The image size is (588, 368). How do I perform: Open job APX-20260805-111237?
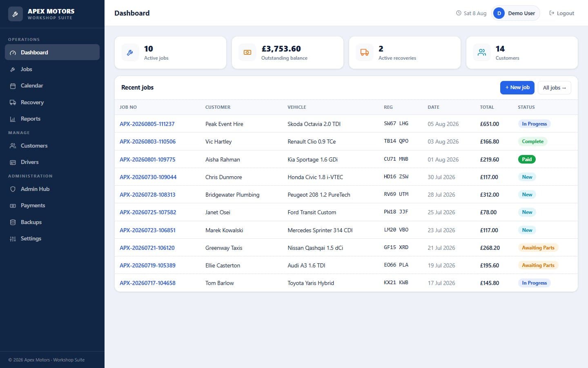coord(147,124)
